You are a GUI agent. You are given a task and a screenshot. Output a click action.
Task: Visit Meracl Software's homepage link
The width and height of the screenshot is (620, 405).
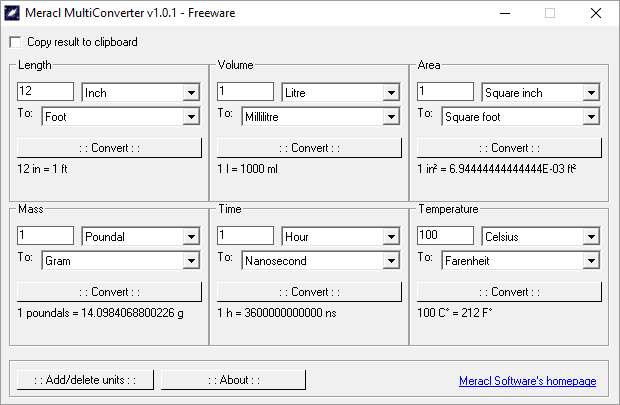click(x=527, y=381)
